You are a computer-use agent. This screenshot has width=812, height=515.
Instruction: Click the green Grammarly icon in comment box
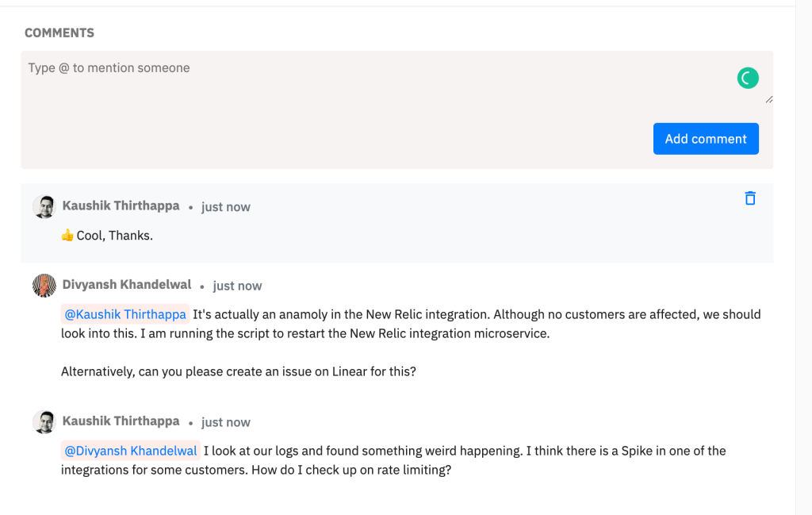pos(748,78)
